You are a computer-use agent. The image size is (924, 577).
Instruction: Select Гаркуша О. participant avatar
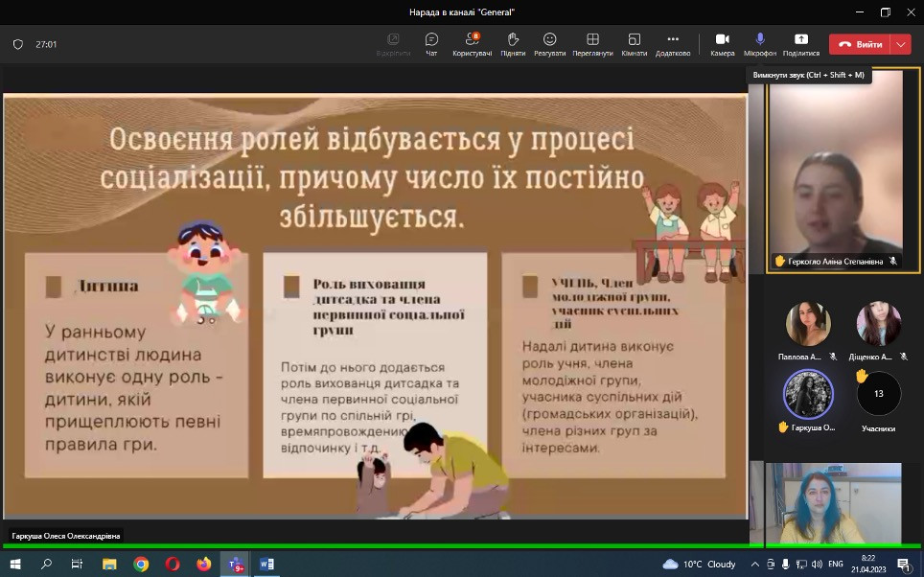tap(808, 394)
